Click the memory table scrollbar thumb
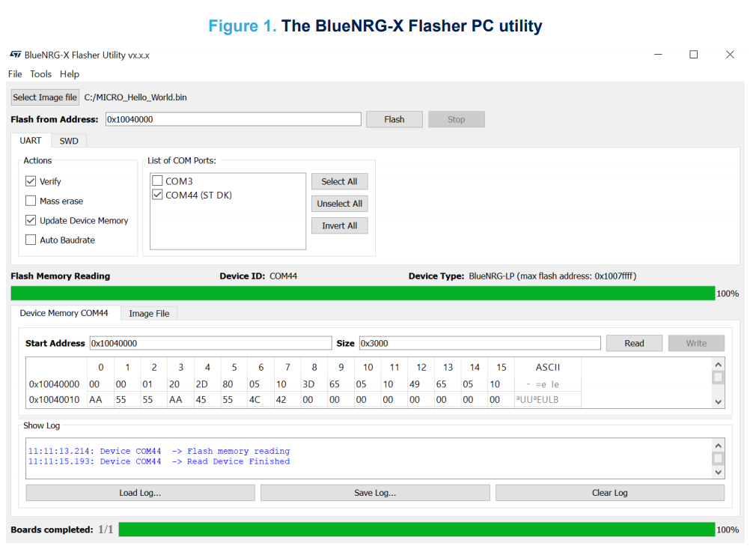 [x=718, y=377]
